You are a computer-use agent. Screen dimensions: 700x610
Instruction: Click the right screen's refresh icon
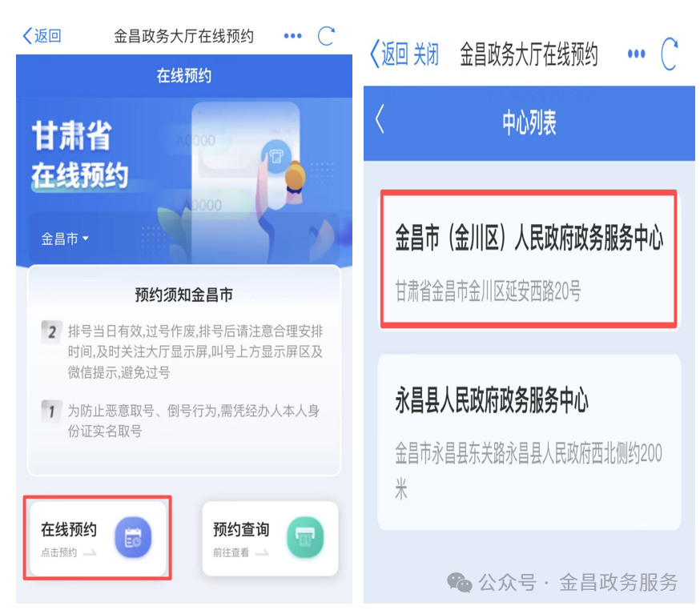(670, 54)
